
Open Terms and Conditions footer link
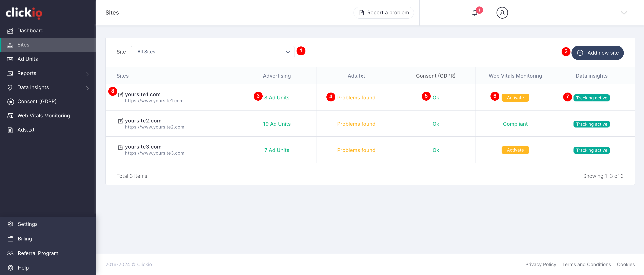coord(586,264)
